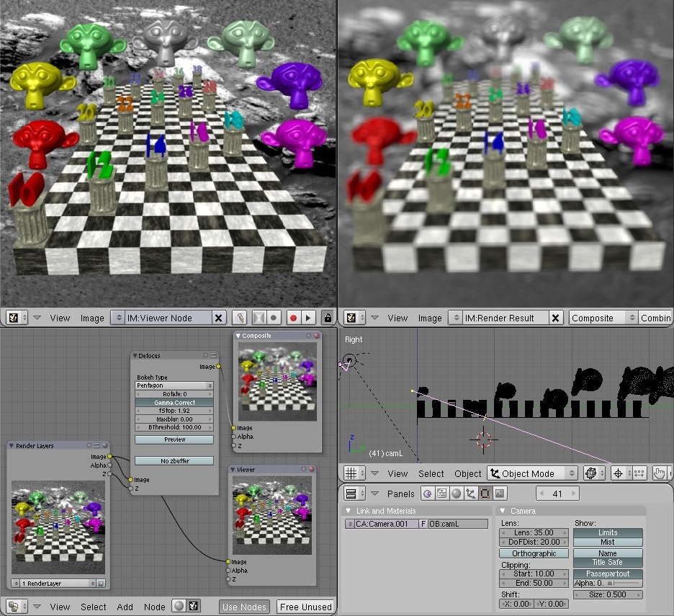Collapse the Link and Materials panel
Image resolution: width=674 pixels, height=616 pixels.
(x=349, y=511)
